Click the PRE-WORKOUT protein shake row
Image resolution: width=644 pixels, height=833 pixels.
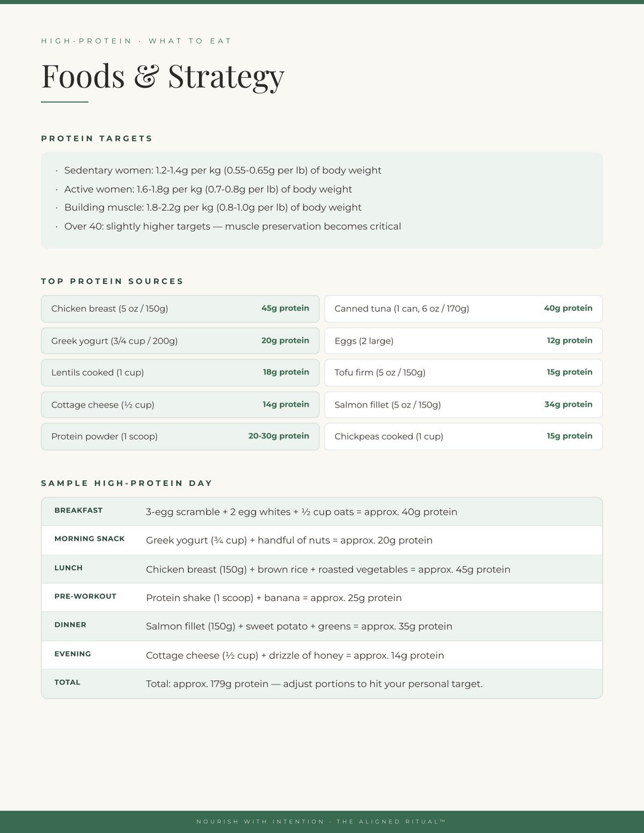tap(322, 597)
